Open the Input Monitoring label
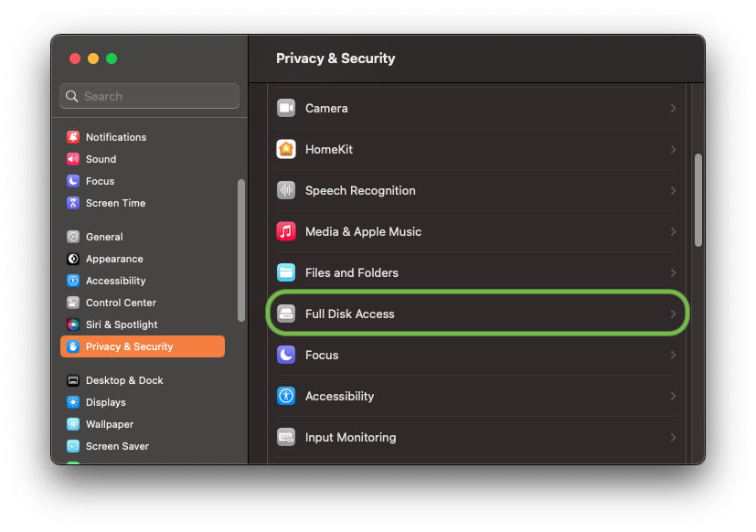756x532 pixels. click(x=350, y=438)
